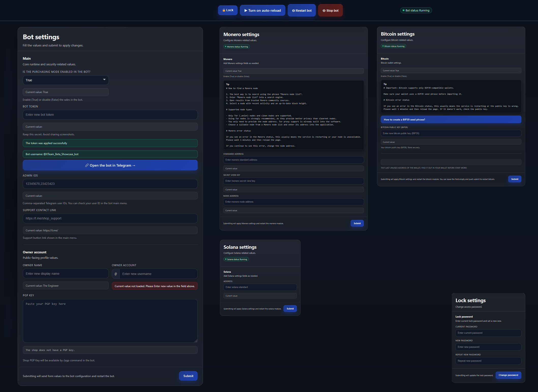This screenshot has width=538, height=392.
Task: Click Monero status Running badge
Action: coord(236,46)
